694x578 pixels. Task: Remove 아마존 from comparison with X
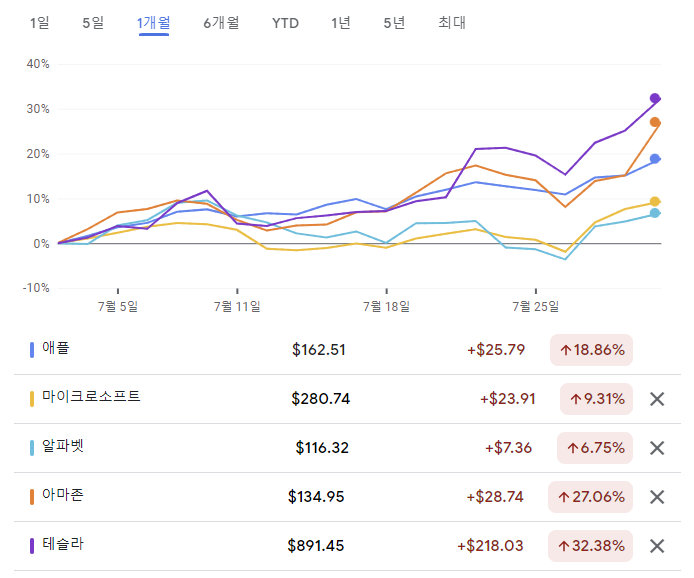pyautogui.click(x=657, y=497)
